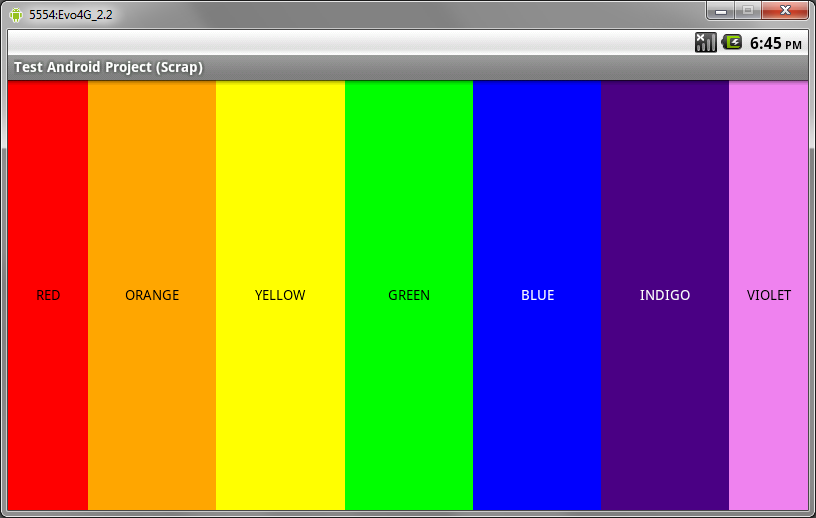Click the Test Android Project (Scrap) title
Viewport: 816px width, 518px height.
click(x=108, y=67)
